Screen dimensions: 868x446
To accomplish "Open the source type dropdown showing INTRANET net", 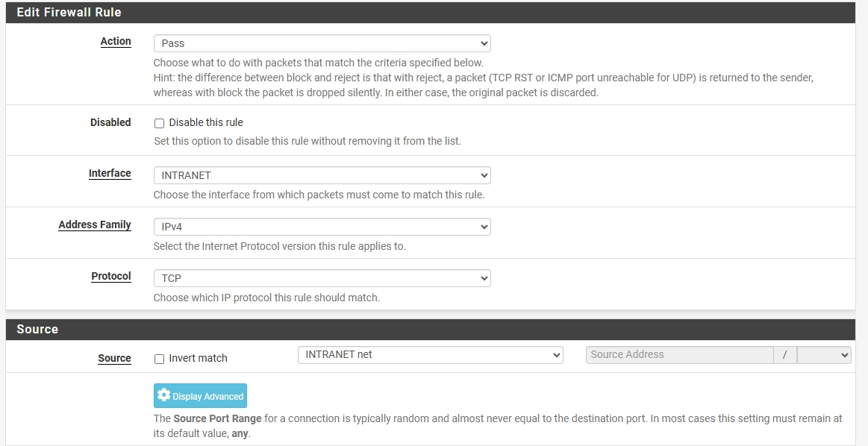I will click(429, 355).
